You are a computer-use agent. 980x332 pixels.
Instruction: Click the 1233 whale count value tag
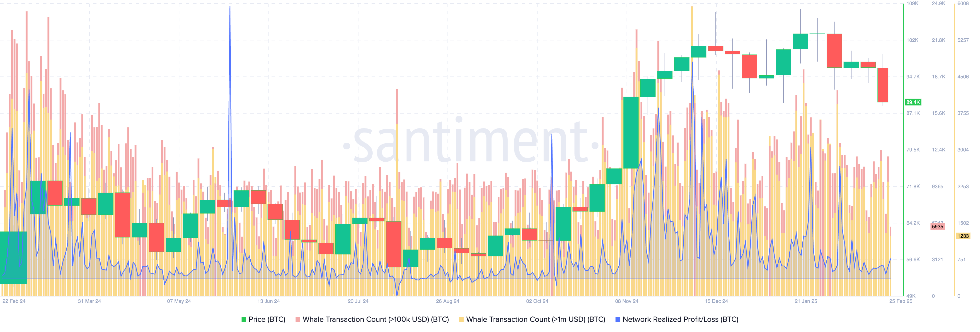963,236
